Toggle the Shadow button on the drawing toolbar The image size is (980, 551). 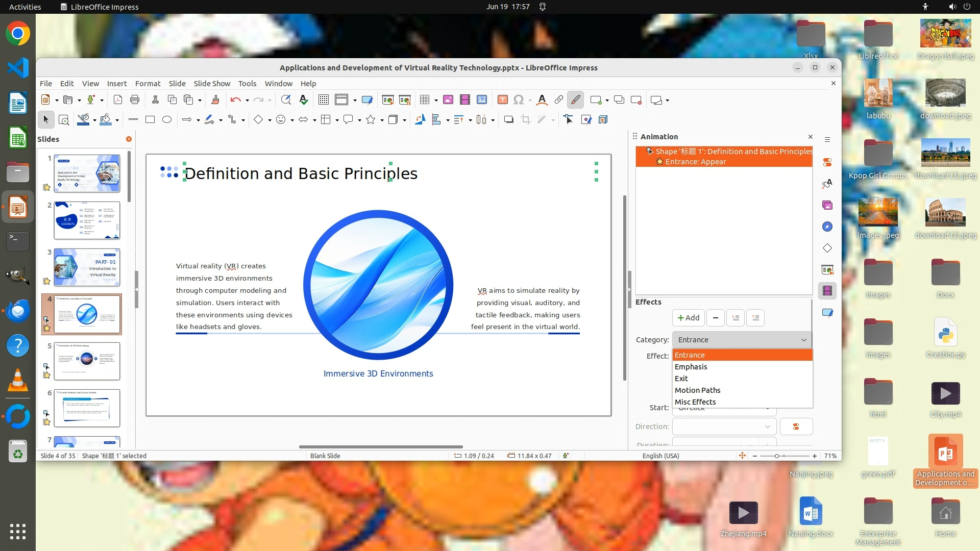[x=508, y=119]
